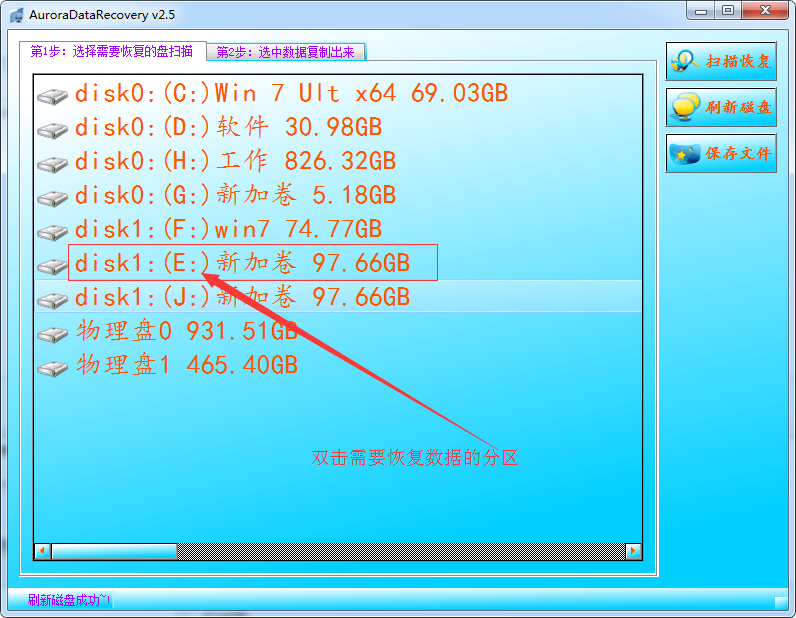Click the drive icon beside disk0 (H:) 工作
Viewport: 796px width, 618px height.
point(52,163)
